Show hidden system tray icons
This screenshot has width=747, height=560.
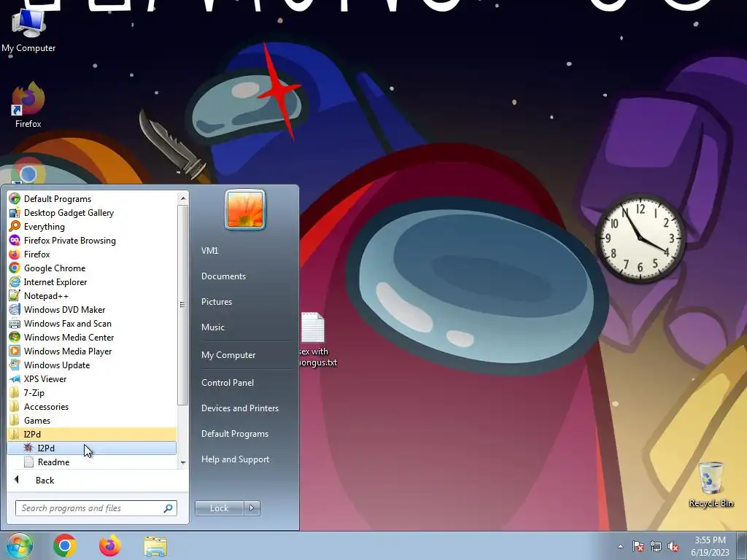click(x=620, y=546)
